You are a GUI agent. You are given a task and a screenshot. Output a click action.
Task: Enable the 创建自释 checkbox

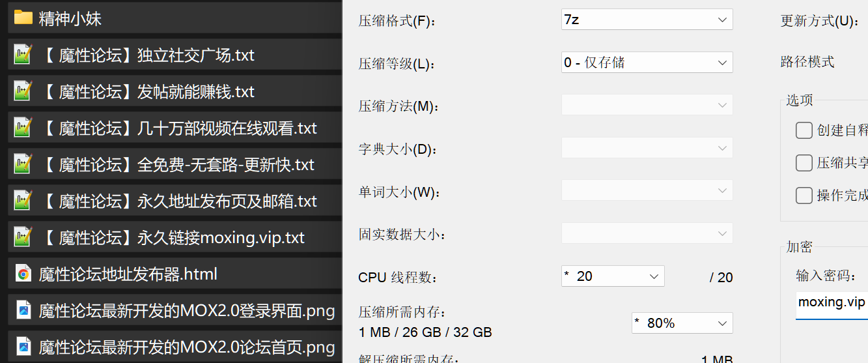804,130
